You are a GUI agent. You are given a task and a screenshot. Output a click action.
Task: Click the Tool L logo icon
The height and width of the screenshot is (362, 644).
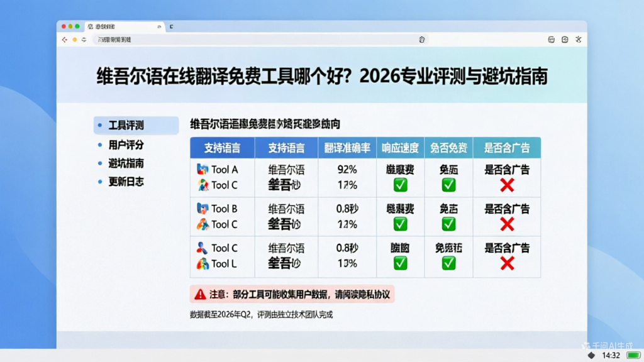[203, 263]
